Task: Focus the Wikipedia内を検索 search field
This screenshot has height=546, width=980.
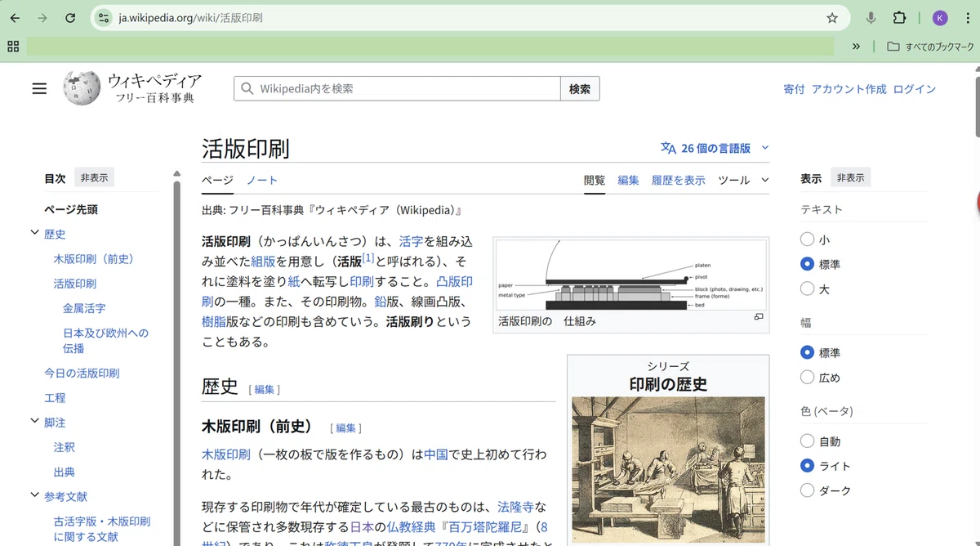Action: click(397, 89)
